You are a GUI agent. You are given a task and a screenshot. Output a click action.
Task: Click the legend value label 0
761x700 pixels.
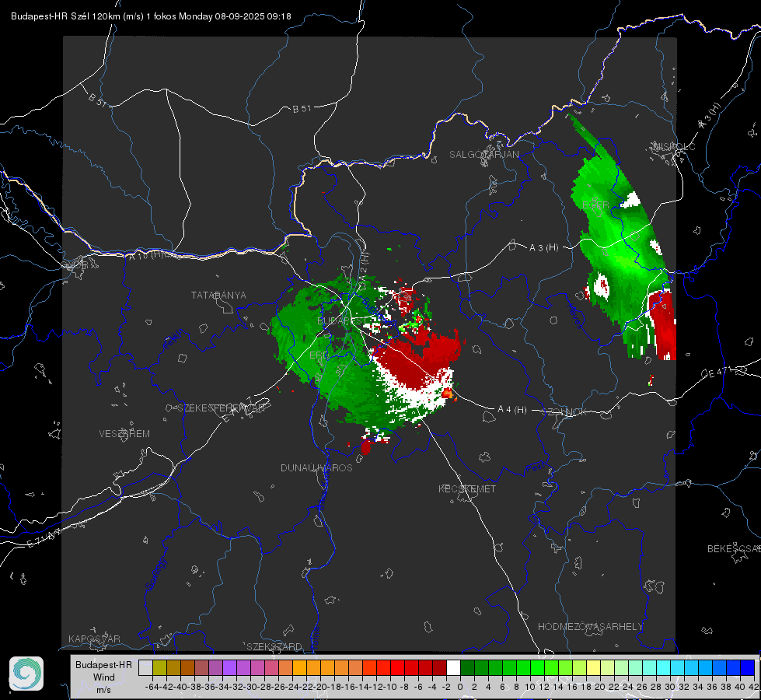pos(460,687)
